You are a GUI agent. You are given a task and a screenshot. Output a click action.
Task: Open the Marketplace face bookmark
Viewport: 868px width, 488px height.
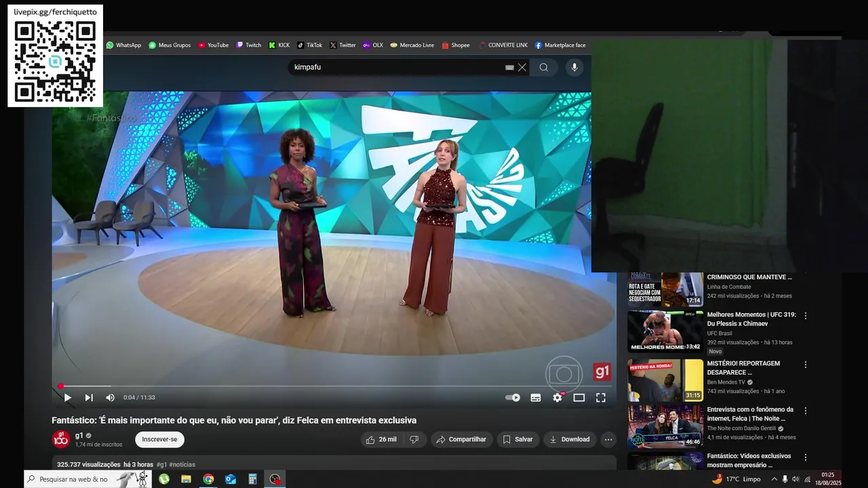point(560,45)
